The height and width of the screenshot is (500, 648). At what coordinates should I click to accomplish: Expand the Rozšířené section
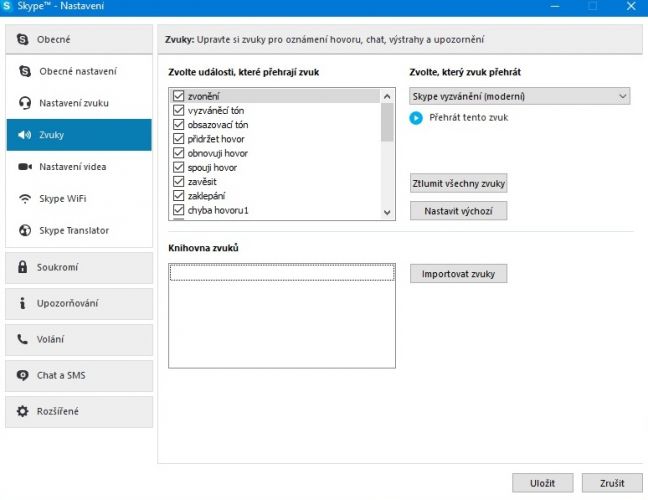point(79,412)
